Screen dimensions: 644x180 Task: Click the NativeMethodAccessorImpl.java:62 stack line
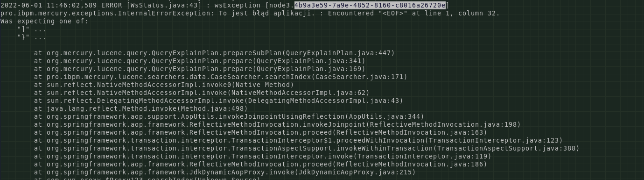tap(202, 93)
